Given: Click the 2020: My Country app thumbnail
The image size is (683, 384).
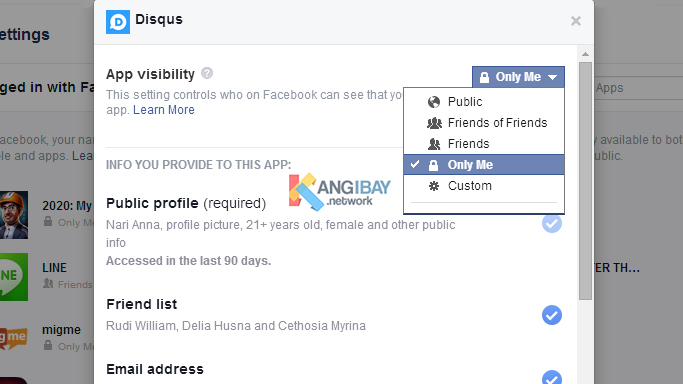Looking at the screenshot, I should tap(14, 215).
